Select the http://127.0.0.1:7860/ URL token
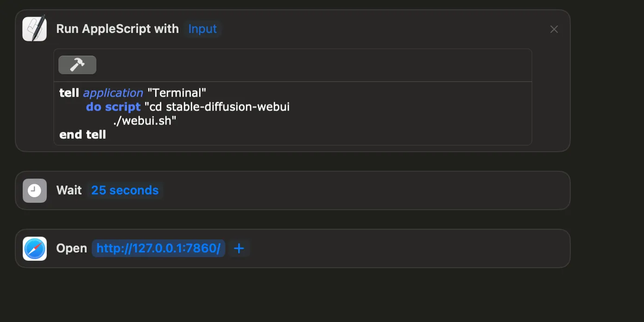Image resolution: width=644 pixels, height=322 pixels. point(158,248)
